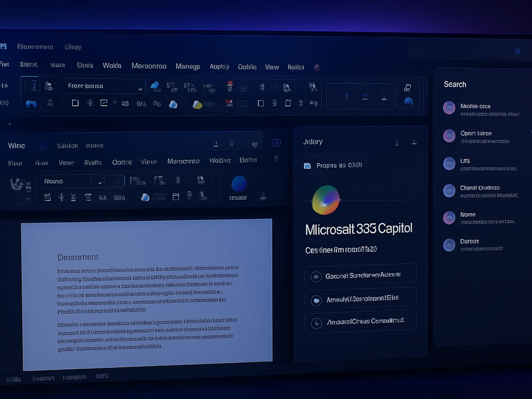
Task: Open the Froer-bousa dropdown chevron
Action: pos(140,89)
